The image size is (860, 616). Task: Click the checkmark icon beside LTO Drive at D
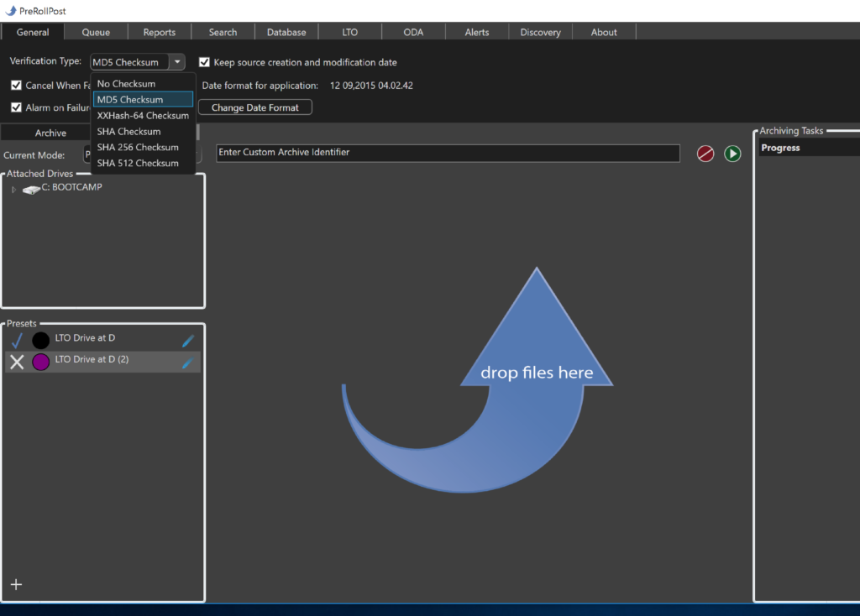tap(16, 340)
